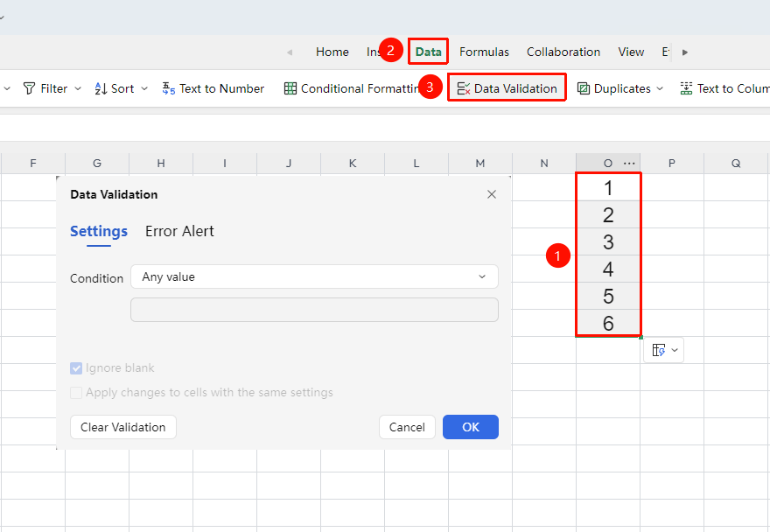Click the Clear Validation button

point(123,427)
